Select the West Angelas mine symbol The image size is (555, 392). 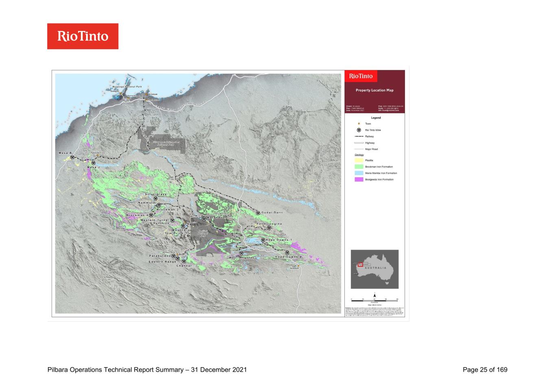pyautogui.click(x=241, y=253)
